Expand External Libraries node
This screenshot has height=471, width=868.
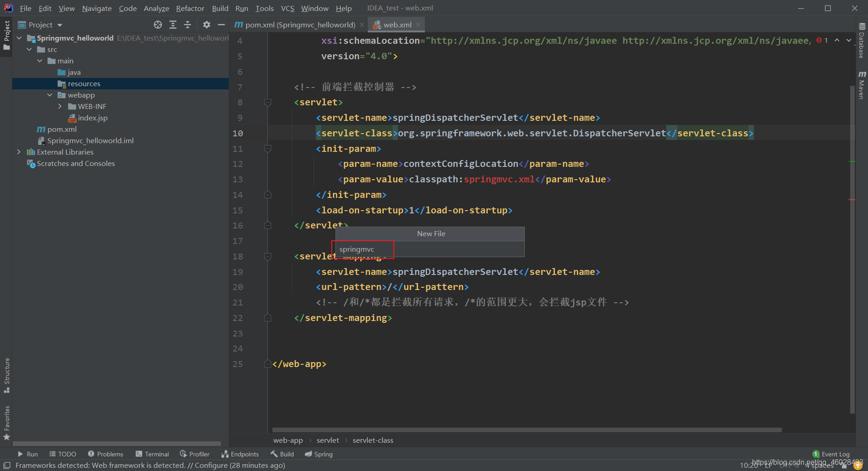[x=19, y=152]
